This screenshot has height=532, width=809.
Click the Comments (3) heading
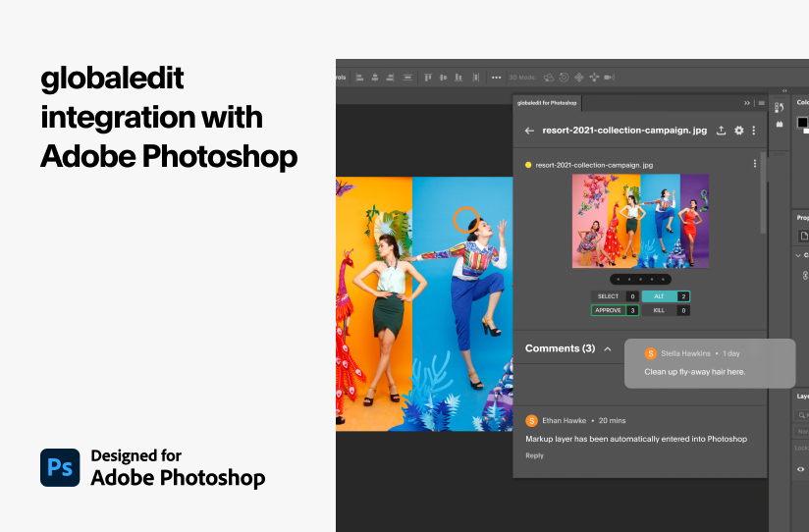[561, 348]
